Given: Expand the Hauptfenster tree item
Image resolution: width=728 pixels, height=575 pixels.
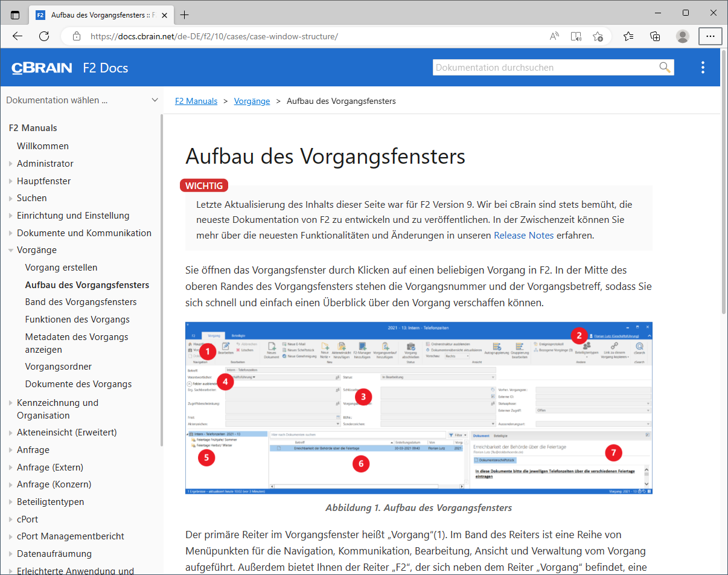Looking at the screenshot, I should [11, 181].
